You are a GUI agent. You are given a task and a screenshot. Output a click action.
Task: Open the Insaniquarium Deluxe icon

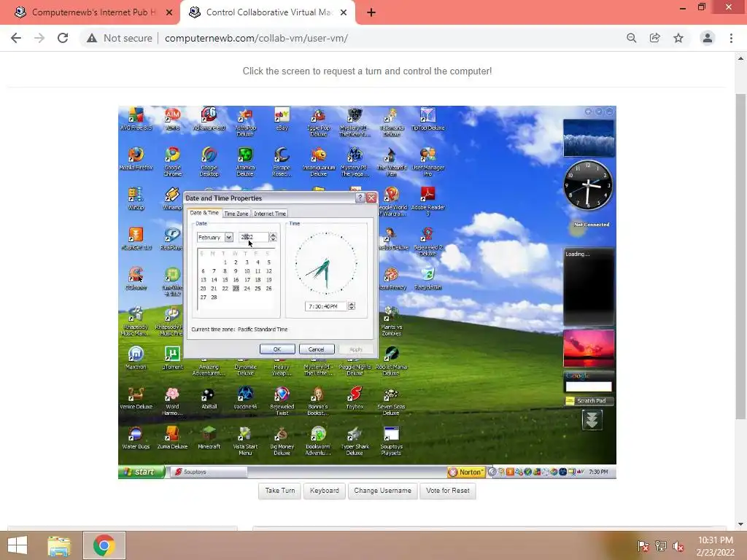coord(318,161)
